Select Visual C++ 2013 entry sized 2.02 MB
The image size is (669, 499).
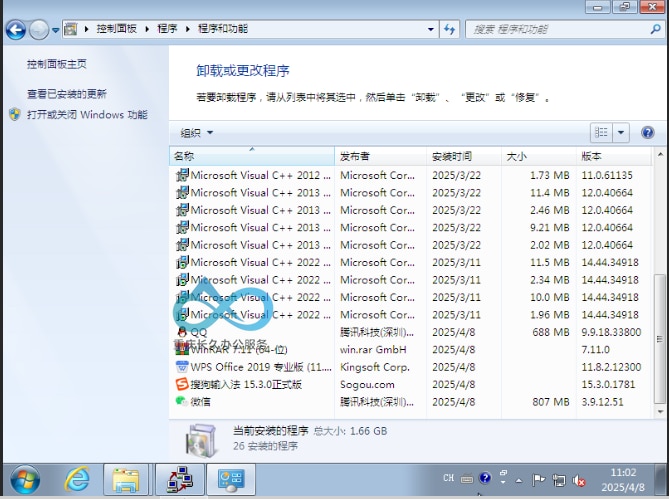click(x=410, y=245)
